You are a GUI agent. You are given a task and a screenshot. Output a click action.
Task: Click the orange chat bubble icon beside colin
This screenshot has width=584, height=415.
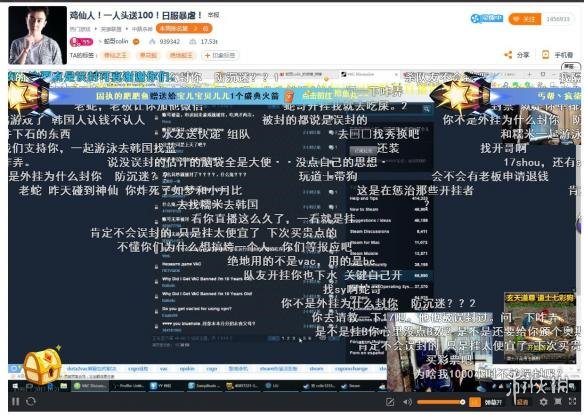[x=136, y=42]
